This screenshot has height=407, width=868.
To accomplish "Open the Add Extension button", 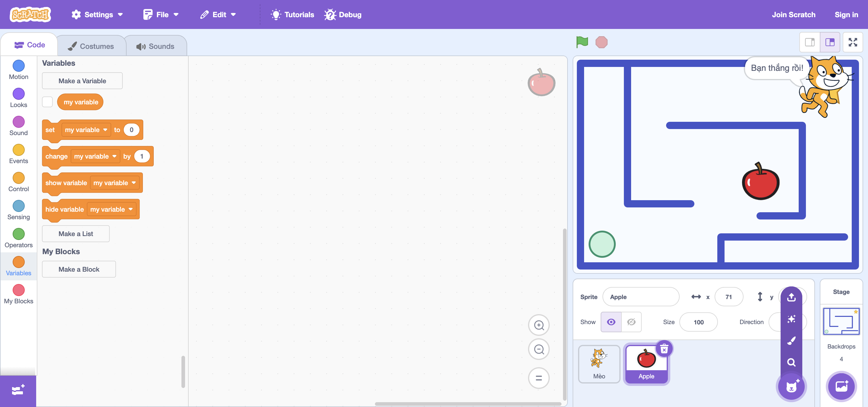I will [x=18, y=390].
